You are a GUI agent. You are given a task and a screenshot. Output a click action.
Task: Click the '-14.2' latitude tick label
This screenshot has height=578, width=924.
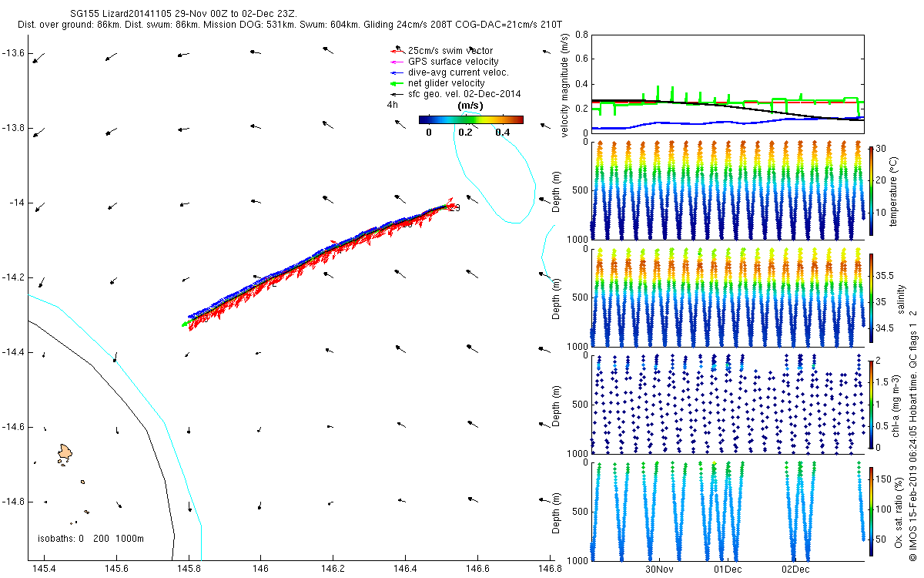12,277
